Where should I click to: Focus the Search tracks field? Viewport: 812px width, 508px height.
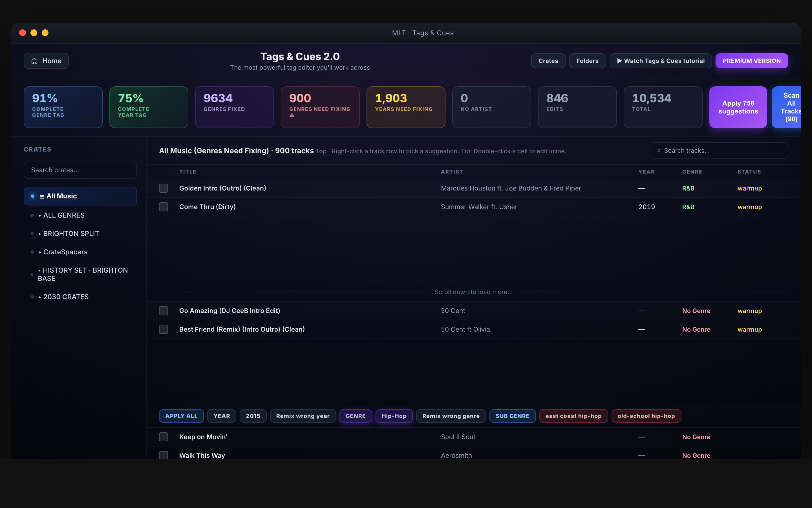click(719, 150)
